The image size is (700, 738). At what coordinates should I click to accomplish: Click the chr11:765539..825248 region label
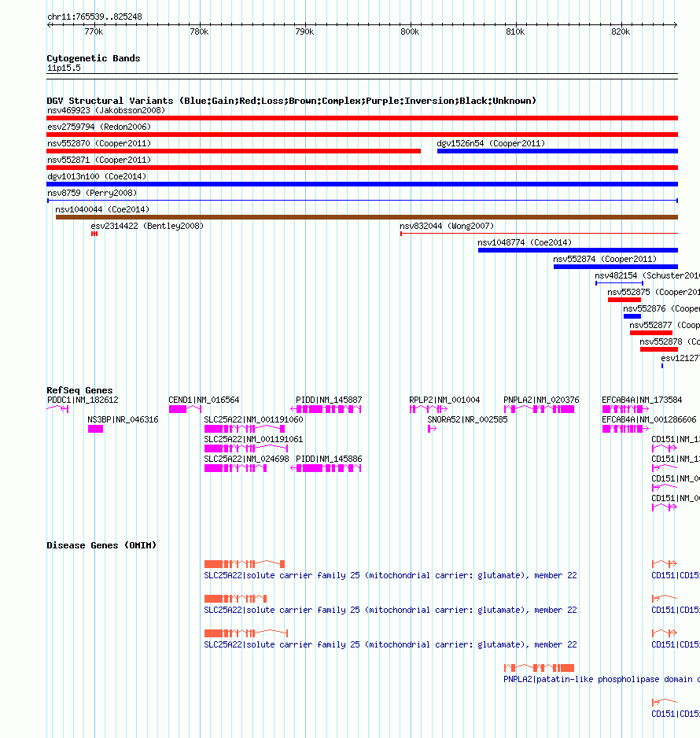coord(94,17)
